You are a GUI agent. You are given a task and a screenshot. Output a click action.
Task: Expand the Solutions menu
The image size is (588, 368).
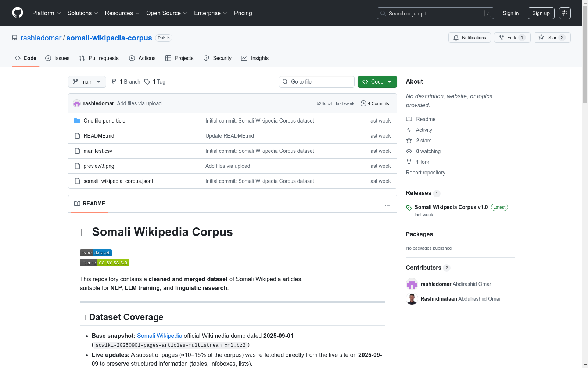(83, 13)
